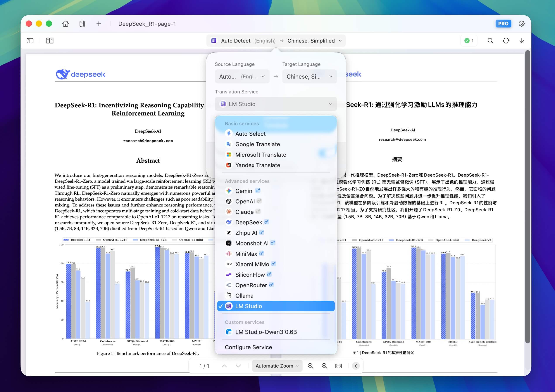Open the Automatic Zoom dropdown

click(277, 366)
